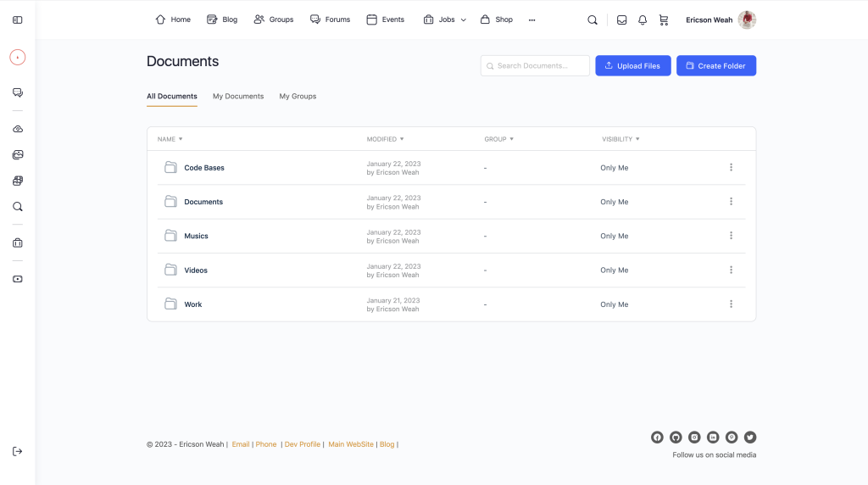Click the Create Folder button
The height and width of the screenshot is (485, 868).
[x=715, y=65]
